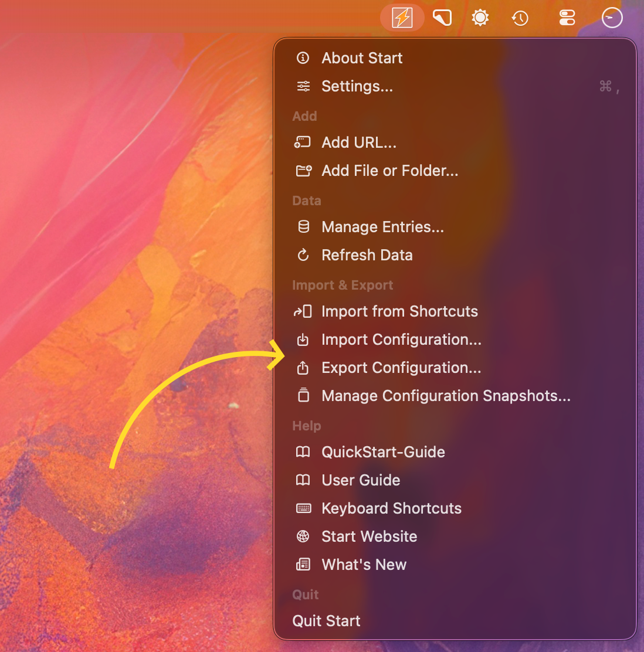Click the sun brightness menu bar icon
644x652 pixels.
pyautogui.click(x=480, y=18)
